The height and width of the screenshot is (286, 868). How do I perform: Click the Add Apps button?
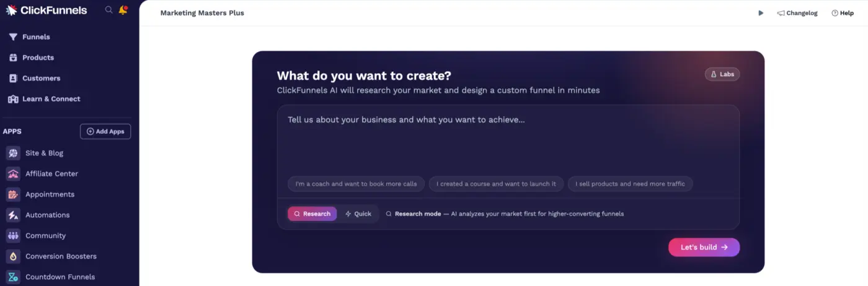105,131
